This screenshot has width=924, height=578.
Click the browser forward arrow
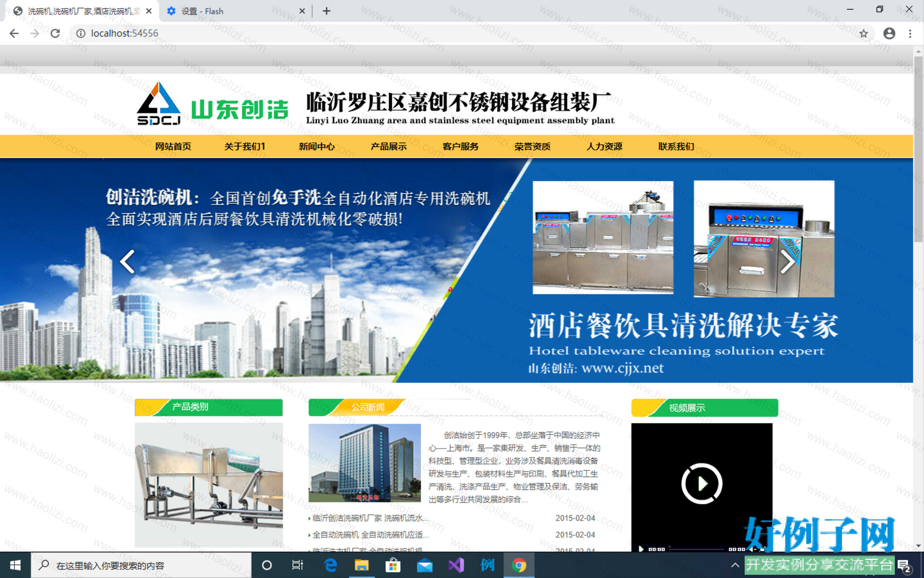[35, 34]
